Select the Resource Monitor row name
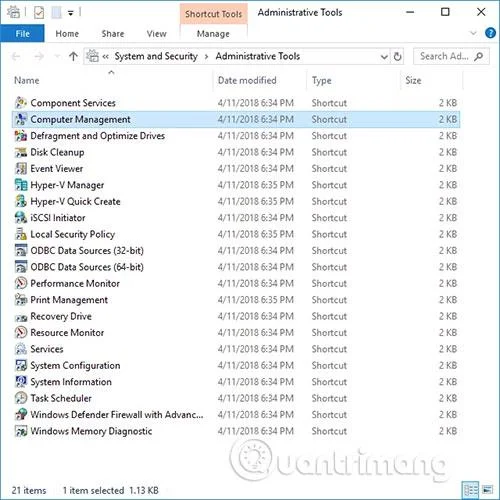Viewport: 500px width, 500px height. tap(67, 332)
